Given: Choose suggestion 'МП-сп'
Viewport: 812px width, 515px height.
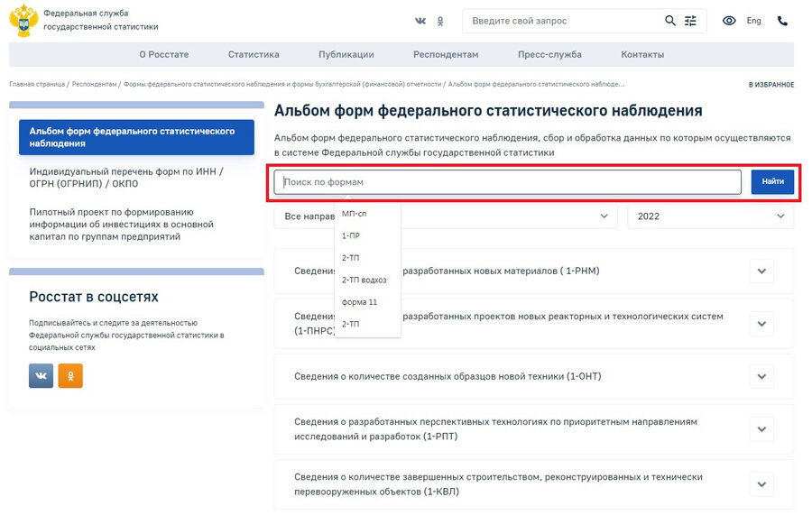Looking at the screenshot, I should [355, 214].
